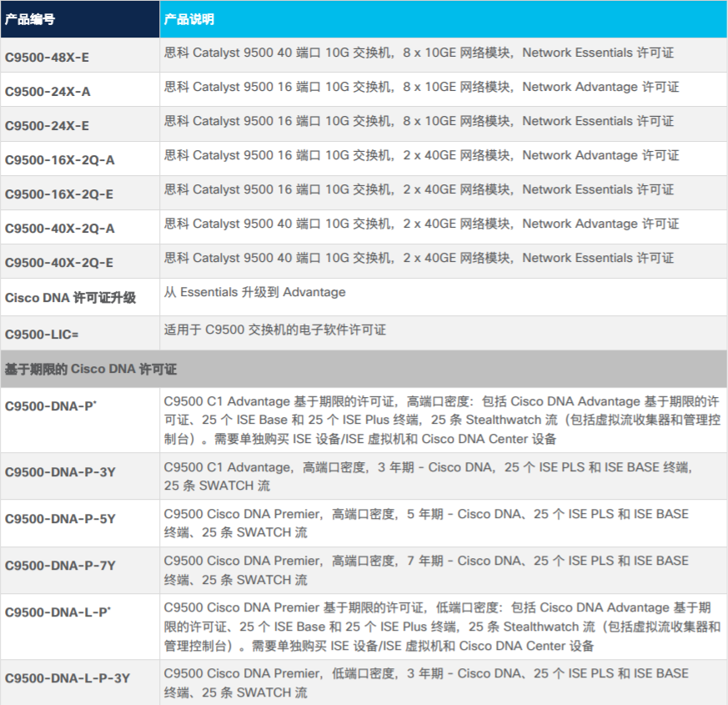Select product code C9500-40X-2Q-A
728x705 pixels.
click(x=59, y=229)
